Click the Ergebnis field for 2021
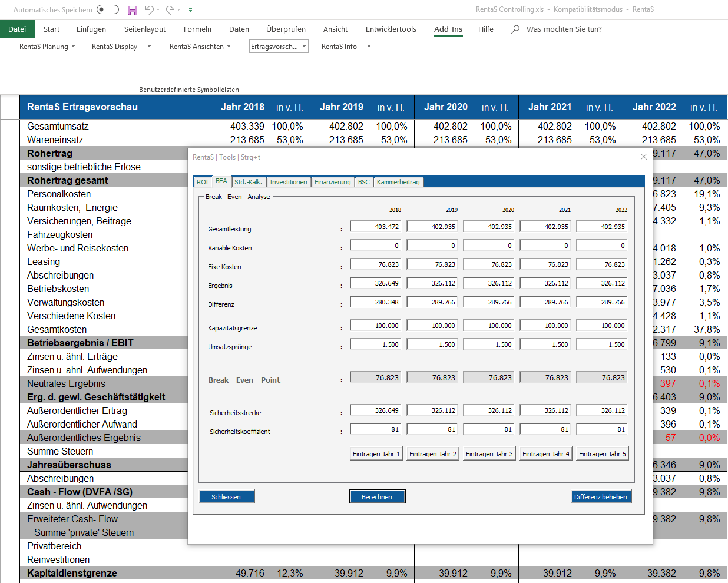The height and width of the screenshot is (583, 728). [x=545, y=283]
